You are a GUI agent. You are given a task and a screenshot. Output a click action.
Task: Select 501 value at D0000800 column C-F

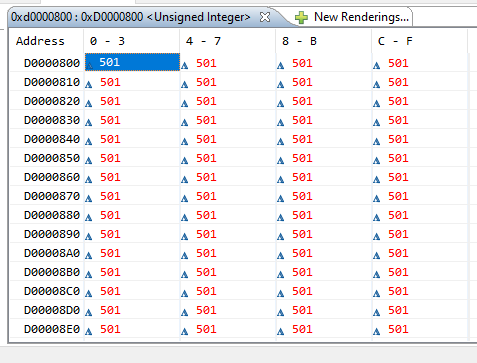tap(398, 63)
